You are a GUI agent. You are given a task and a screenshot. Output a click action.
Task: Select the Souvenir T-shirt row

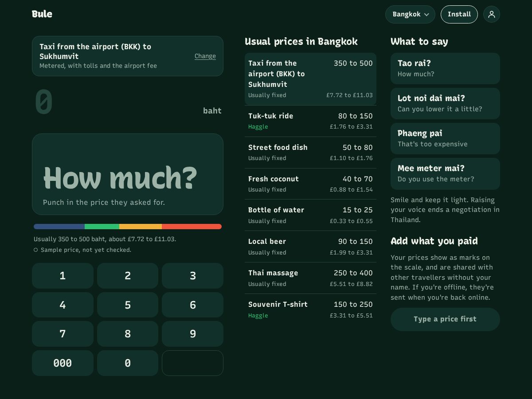point(310,309)
